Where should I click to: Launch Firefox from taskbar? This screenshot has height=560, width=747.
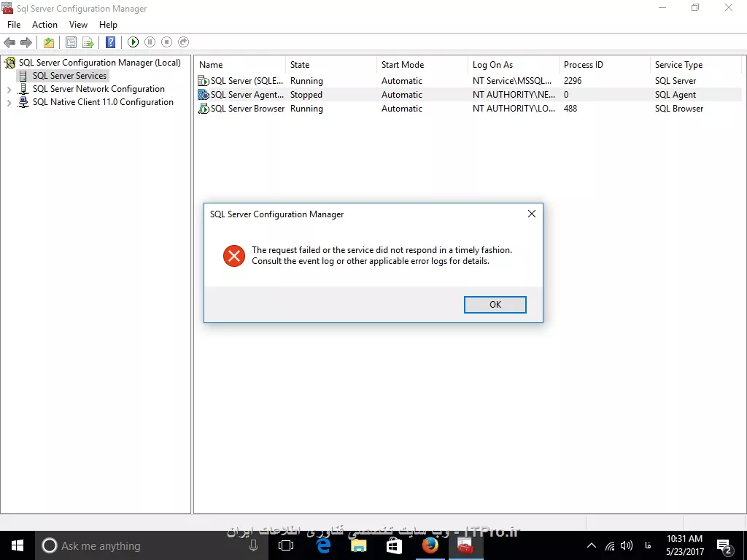pos(430,545)
